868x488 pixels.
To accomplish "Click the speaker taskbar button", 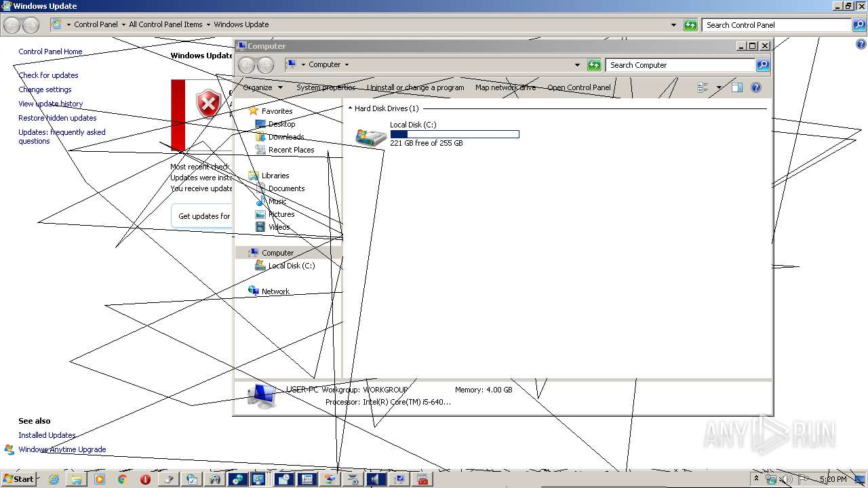I will pyautogui.click(x=376, y=479).
